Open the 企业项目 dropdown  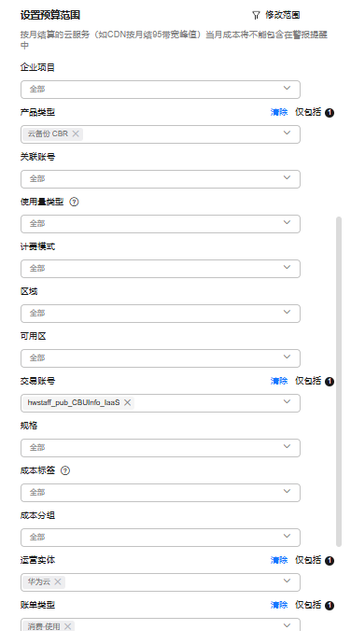point(161,89)
